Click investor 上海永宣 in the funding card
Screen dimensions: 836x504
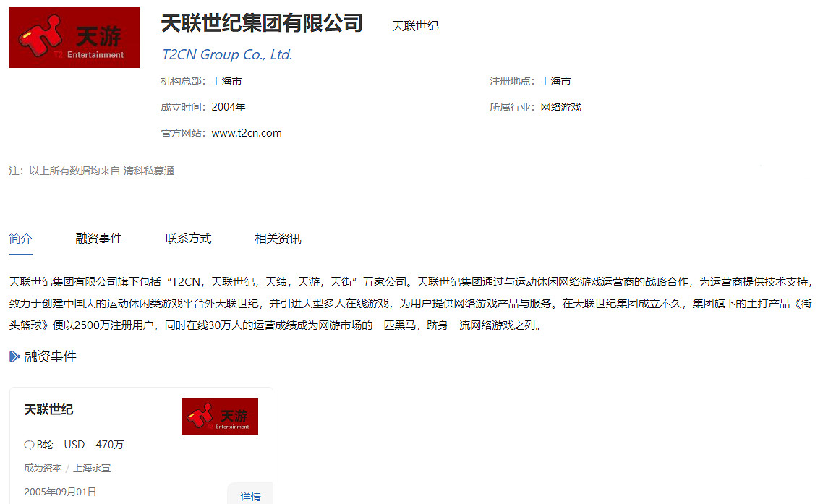click(x=92, y=468)
